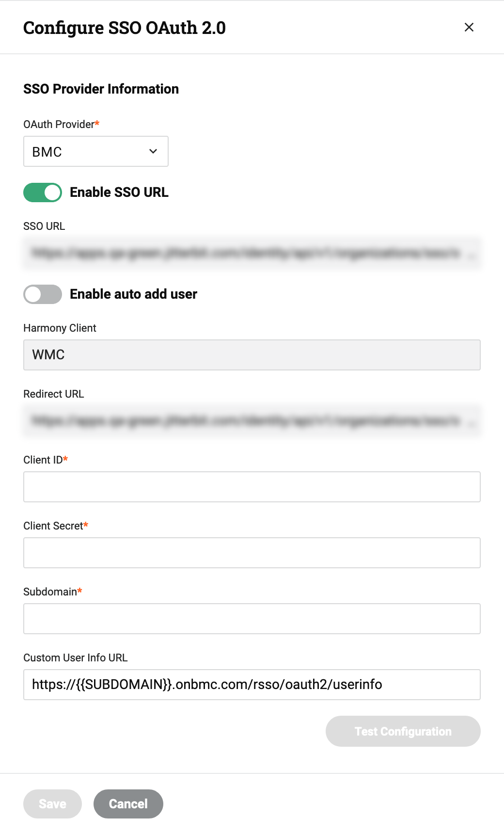Click the Cancel button
Viewport: 504px width, 834px height.
pyautogui.click(x=128, y=803)
